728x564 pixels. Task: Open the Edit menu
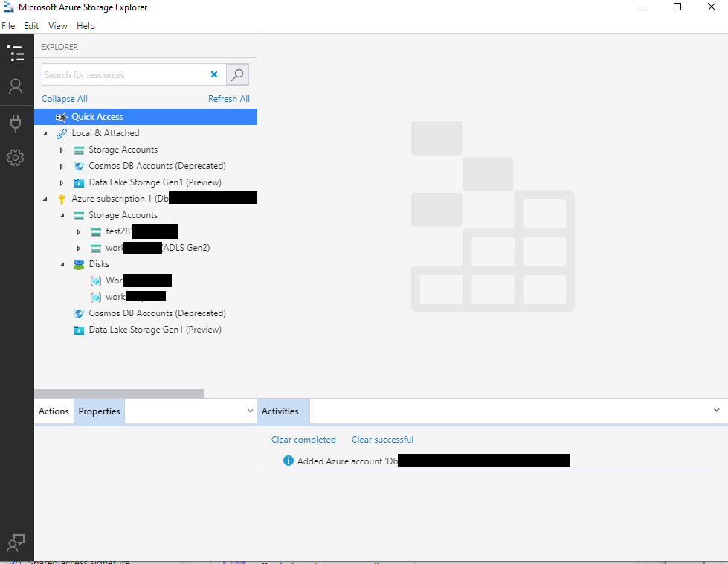(x=31, y=26)
